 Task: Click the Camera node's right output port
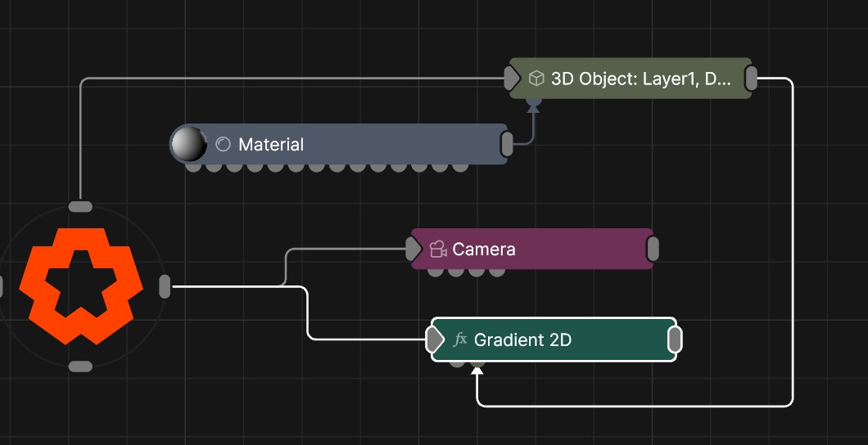pyautogui.click(x=653, y=249)
